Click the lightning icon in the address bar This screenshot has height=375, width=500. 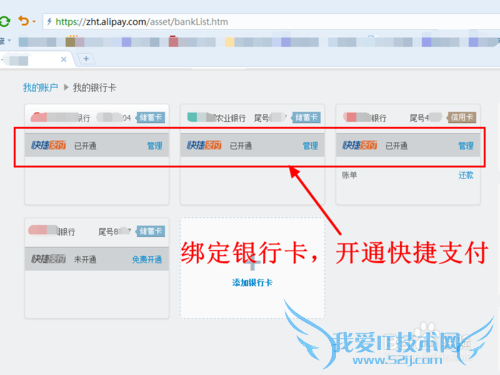(49, 22)
